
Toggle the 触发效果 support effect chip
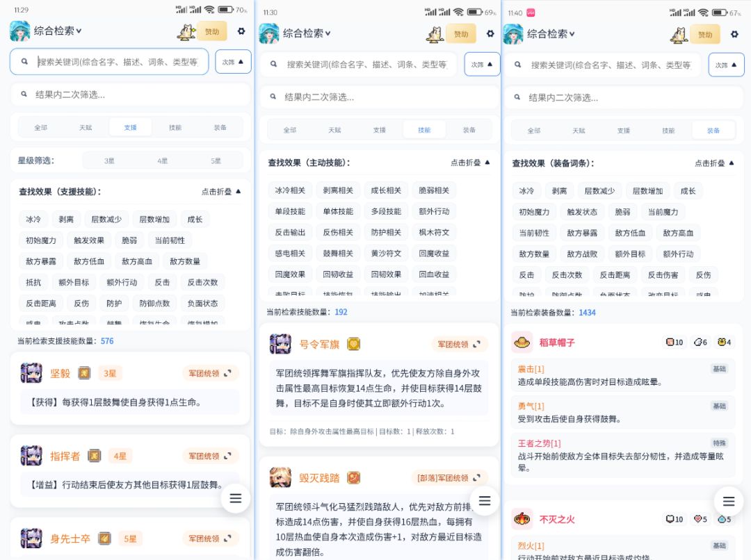pyautogui.click(x=88, y=240)
